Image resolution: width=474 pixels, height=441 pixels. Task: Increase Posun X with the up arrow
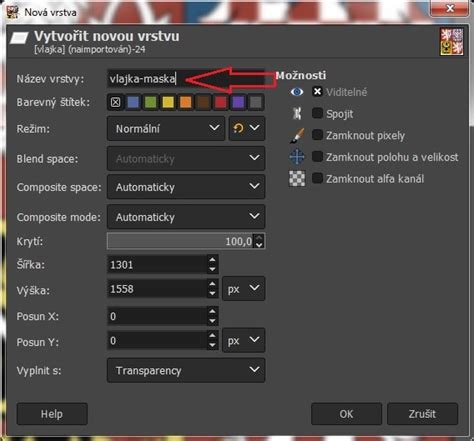pyautogui.click(x=212, y=311)
